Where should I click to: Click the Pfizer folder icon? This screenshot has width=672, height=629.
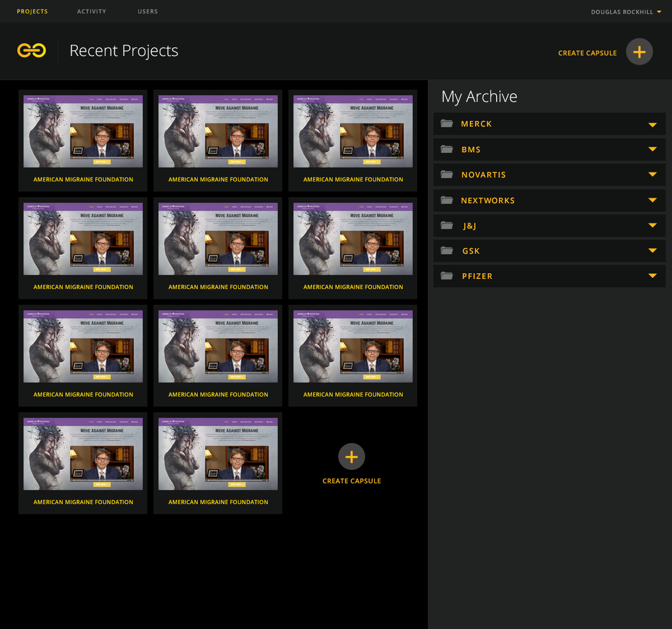[447, 276]
